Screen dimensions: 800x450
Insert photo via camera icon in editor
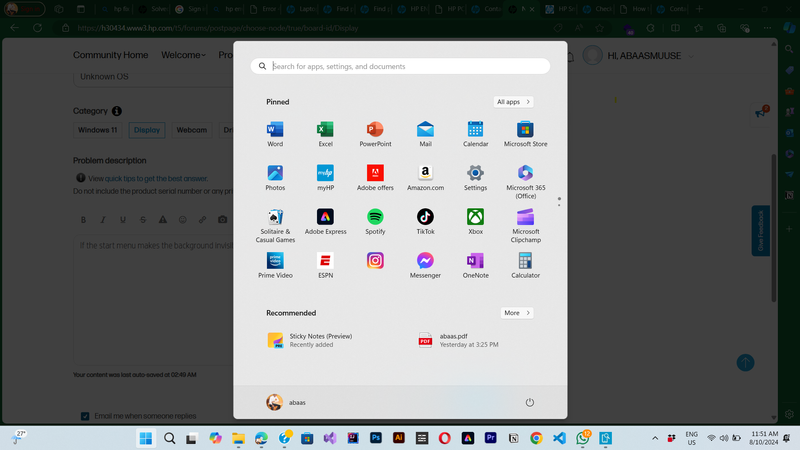pos(222,220)
